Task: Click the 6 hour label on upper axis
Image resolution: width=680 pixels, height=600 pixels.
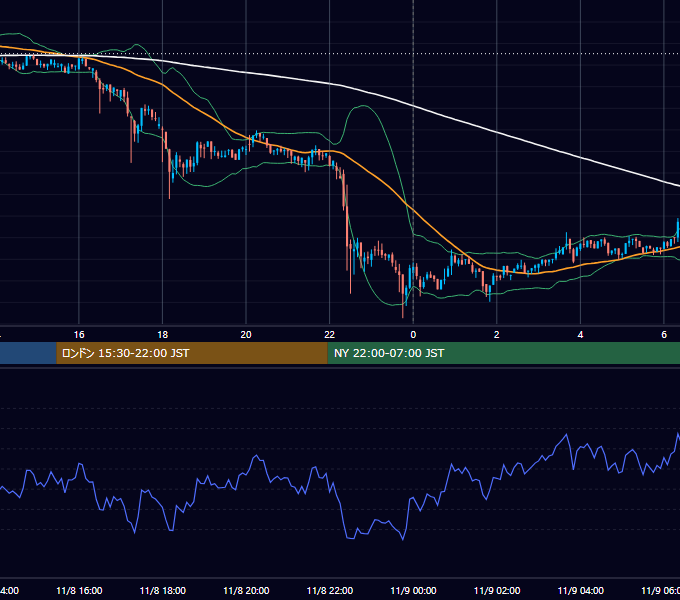Action: tap(664, 335)
